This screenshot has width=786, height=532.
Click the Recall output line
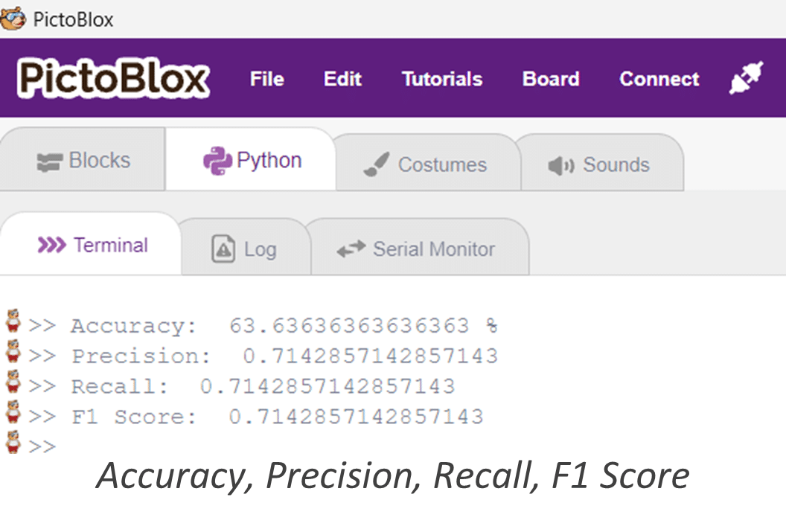[262, 387]
